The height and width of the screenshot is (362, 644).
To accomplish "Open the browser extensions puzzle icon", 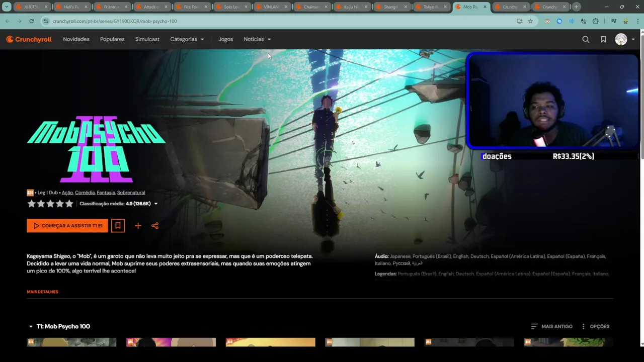I will [596, 21].
